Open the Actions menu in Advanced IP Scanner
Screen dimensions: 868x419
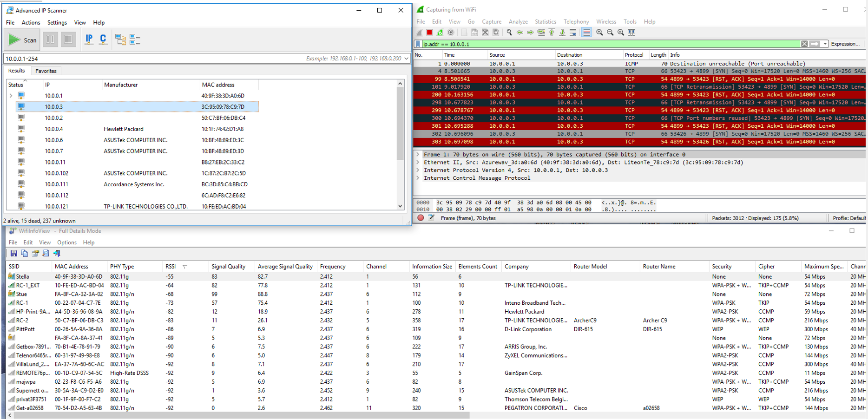click(x=31, y=22)
